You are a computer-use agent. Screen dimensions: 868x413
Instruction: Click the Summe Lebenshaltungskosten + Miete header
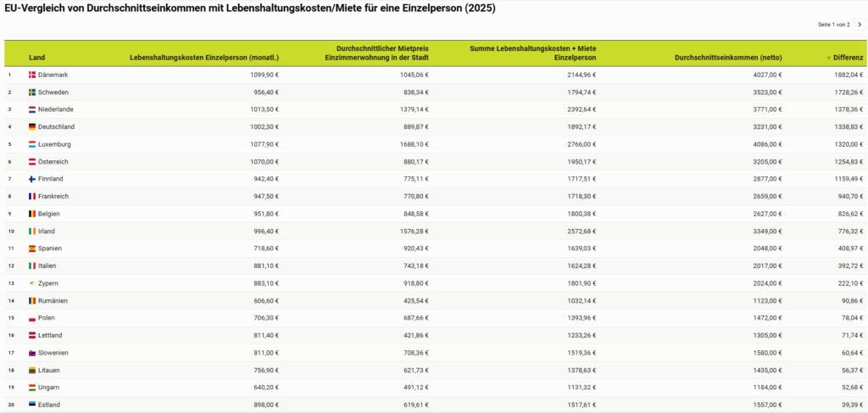coord(532,53)
